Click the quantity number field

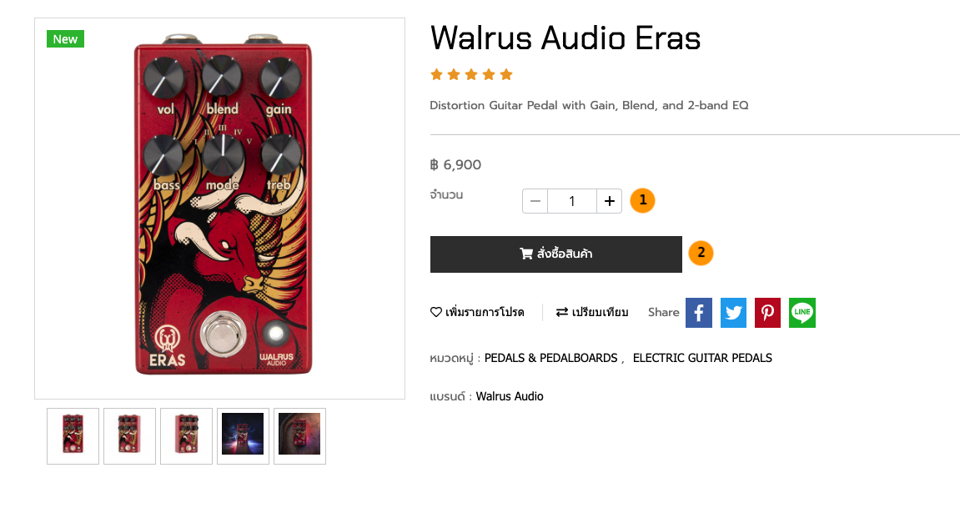572,201
